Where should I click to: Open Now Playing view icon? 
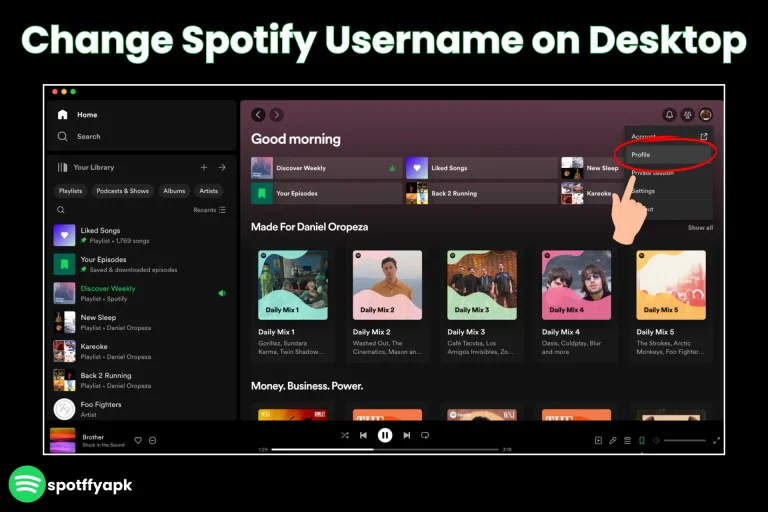point(598,440)
